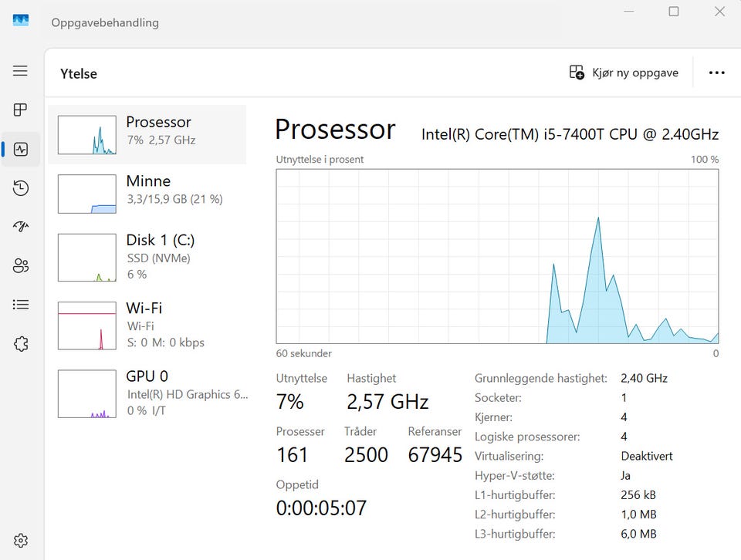This screenshot has height=560, width=741.
Task: Click the Hyper-V-støtte label
Action: [515, 475]
